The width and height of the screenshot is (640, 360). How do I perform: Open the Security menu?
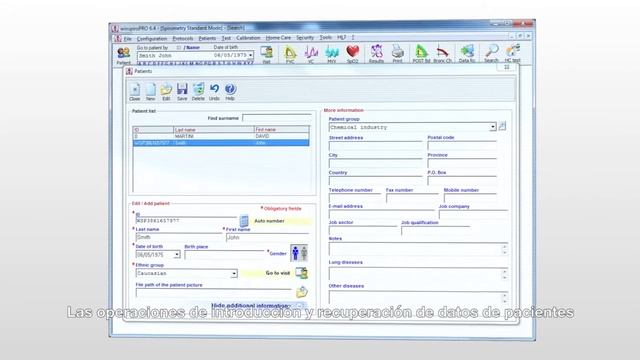point(305,38)
